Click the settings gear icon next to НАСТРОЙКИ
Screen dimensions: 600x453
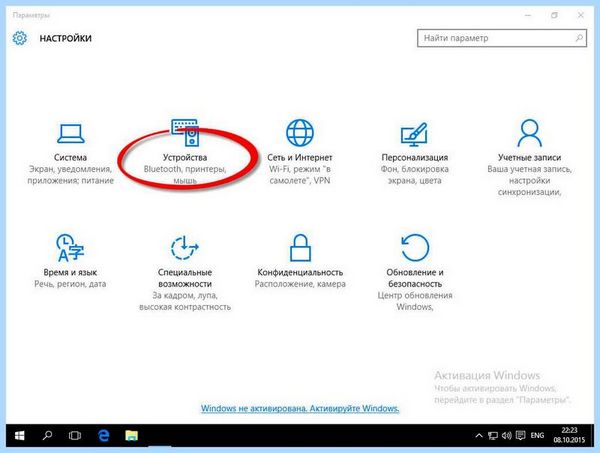tap(20, 38)
